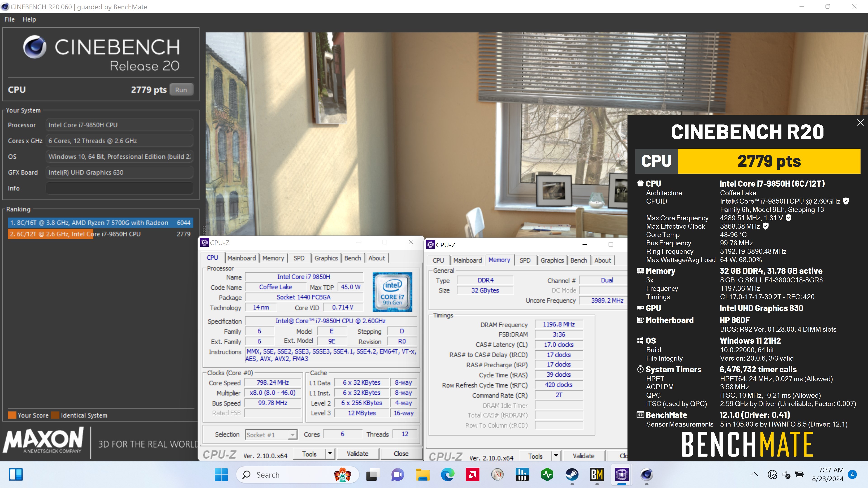Open the SPD tab in left CPU-Z

tap(299, 258)
